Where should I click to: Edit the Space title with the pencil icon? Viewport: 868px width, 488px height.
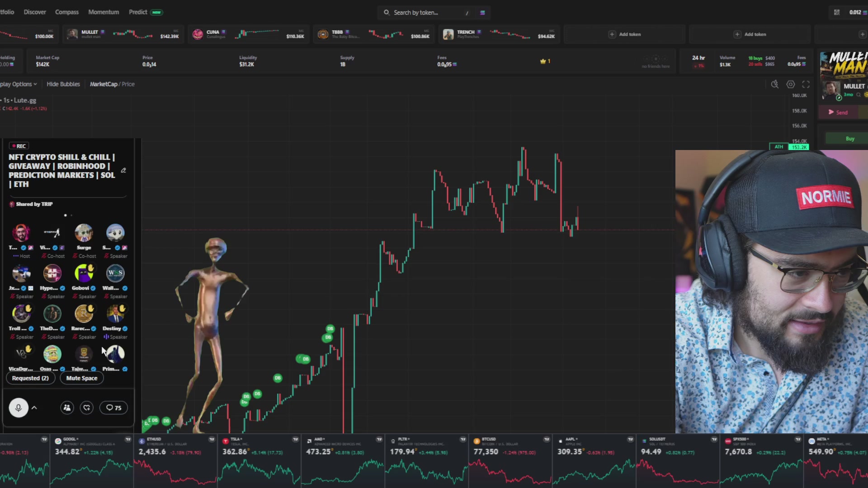123,170
